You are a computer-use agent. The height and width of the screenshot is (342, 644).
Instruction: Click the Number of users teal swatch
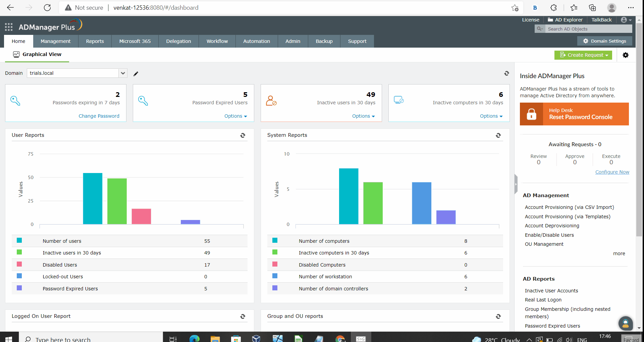click(19, 240)
